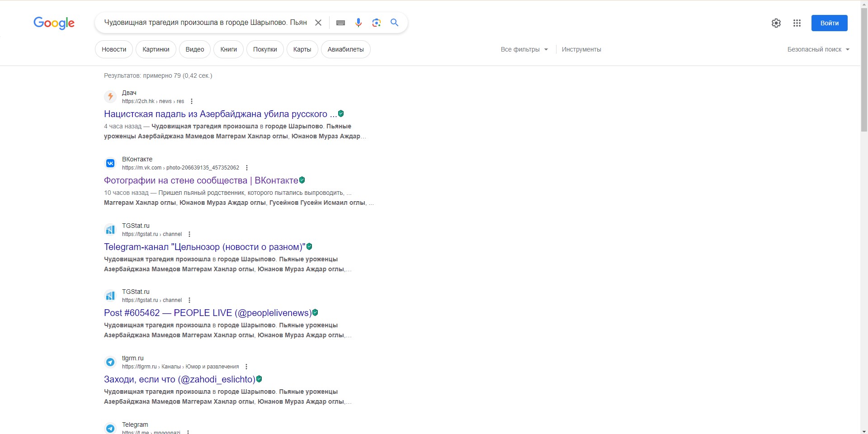Switch to the Книги tab
The width and height of the screenshot is (868, 434).
[x=229, y=49]
